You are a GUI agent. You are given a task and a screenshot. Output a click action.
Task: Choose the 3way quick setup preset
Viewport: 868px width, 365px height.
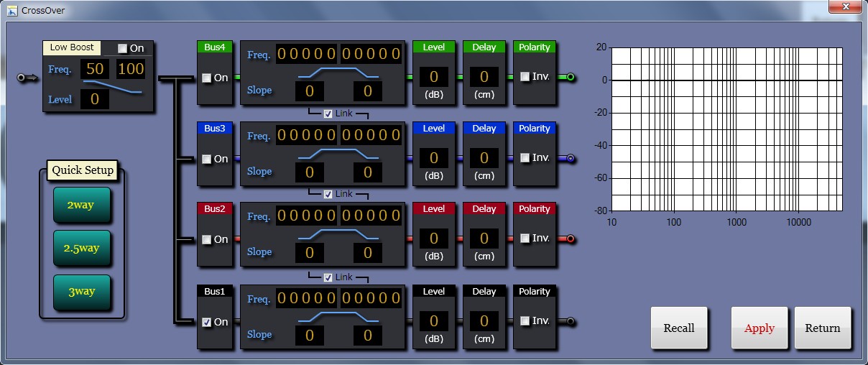click(x=81, y=292)
